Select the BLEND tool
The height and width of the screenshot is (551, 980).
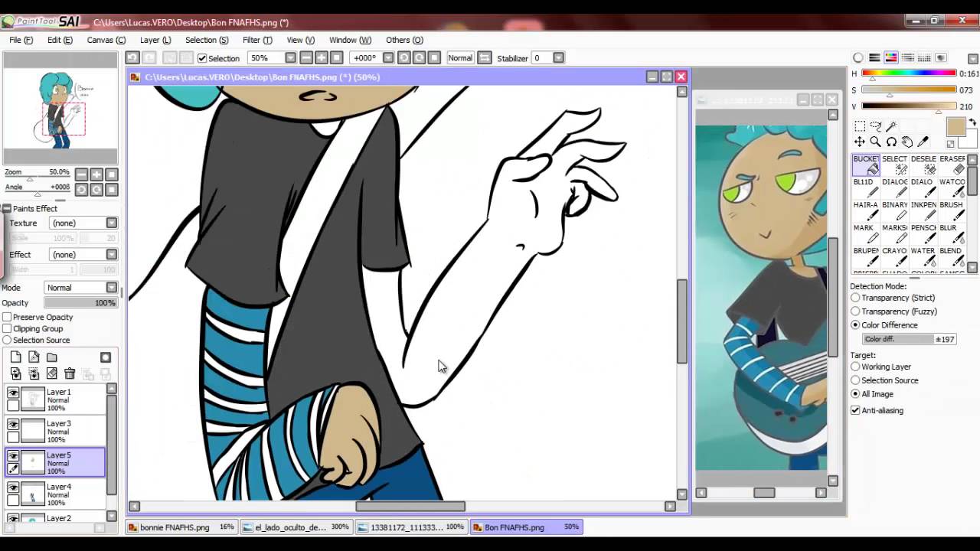[952, 256]
